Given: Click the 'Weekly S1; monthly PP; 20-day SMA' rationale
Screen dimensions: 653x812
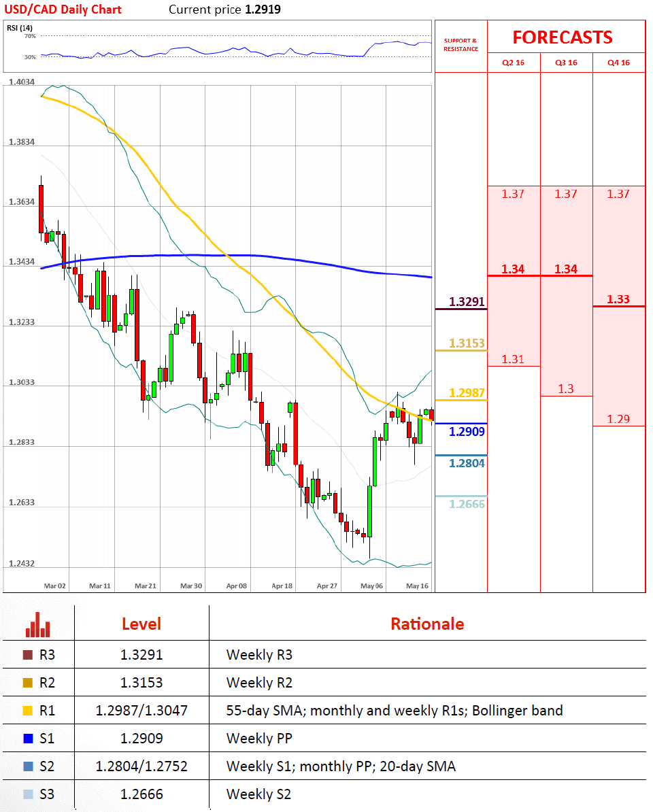Looking at the screenshot, I should click(x=341, y=766).
